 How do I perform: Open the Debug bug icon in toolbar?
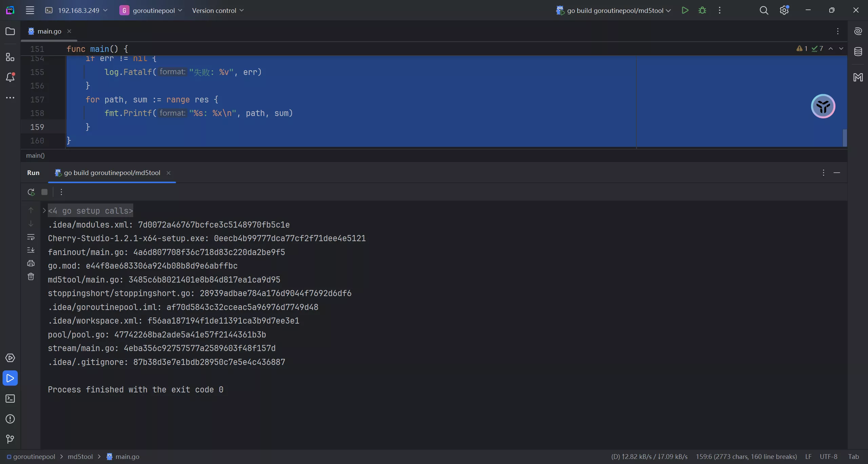tap(702, 10)
